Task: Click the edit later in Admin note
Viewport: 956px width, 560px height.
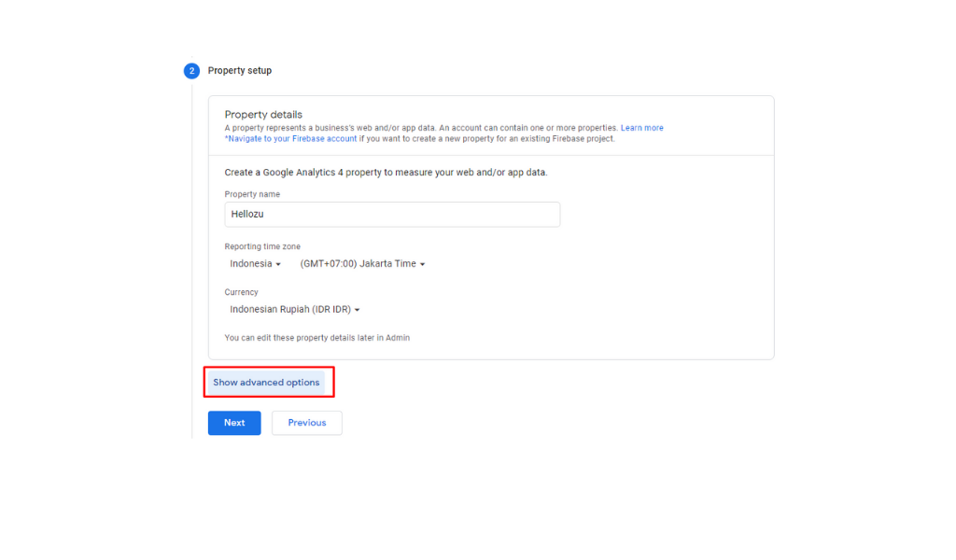Action: pyautogui.click(x=316, y=338)
